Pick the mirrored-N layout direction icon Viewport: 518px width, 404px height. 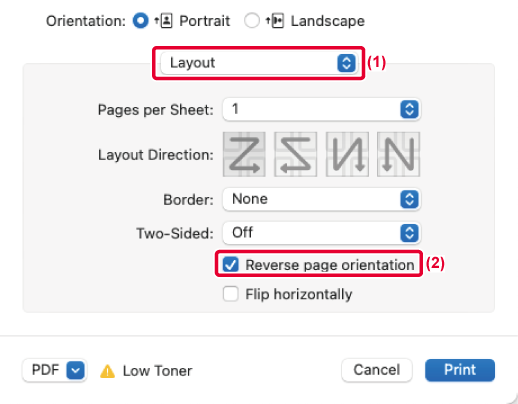pyautogui.click(x=347, y=154)
